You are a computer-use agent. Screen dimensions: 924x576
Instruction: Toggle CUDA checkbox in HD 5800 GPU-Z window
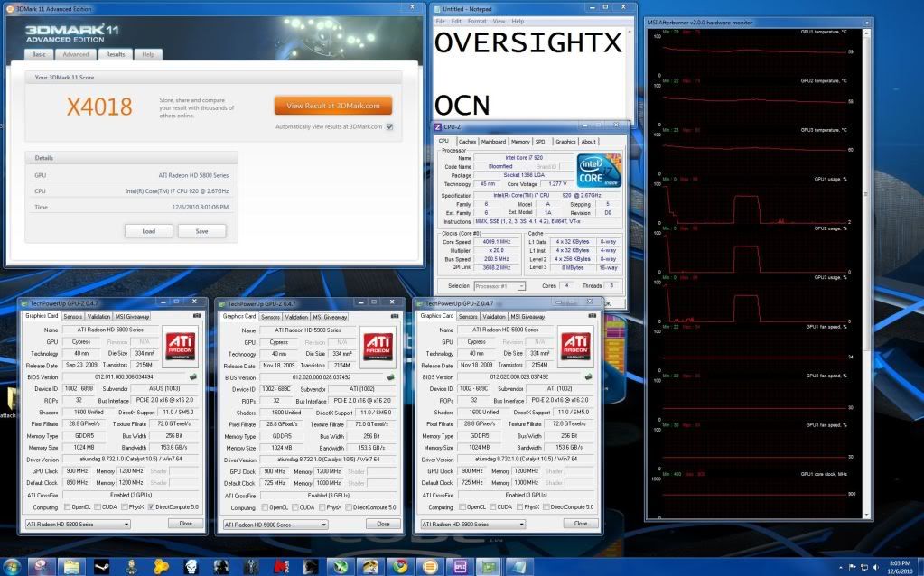97,506
